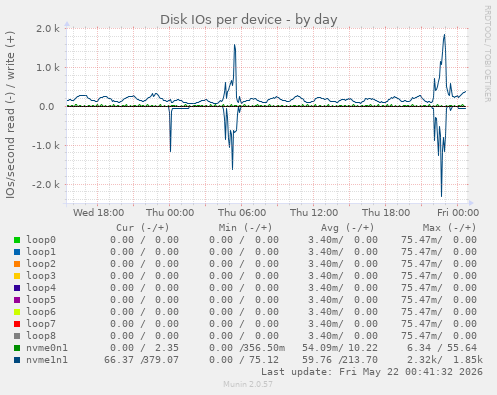The height and width of the screenshot is (395, 497).
Task: Select the loop1 legend label
Action: tap(41, 252)
